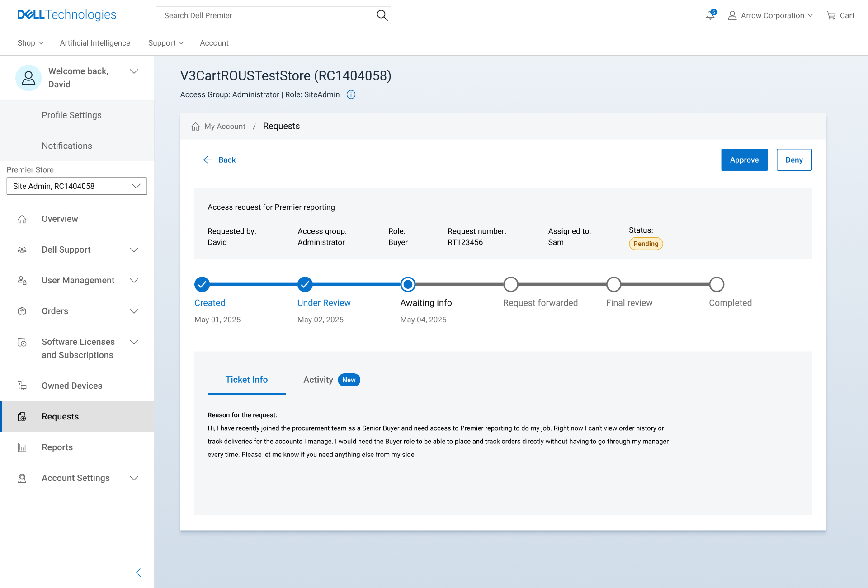Screen dimensions: 868x588
Task: Click the Software Licenses icon
Action: [x=22, y=342]
